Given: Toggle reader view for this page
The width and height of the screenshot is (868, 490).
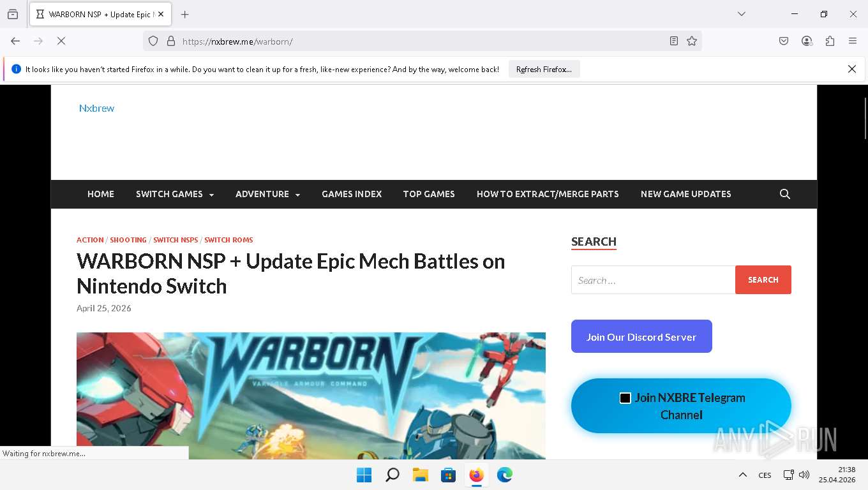Looking at the screenshot, I should 674,41.
